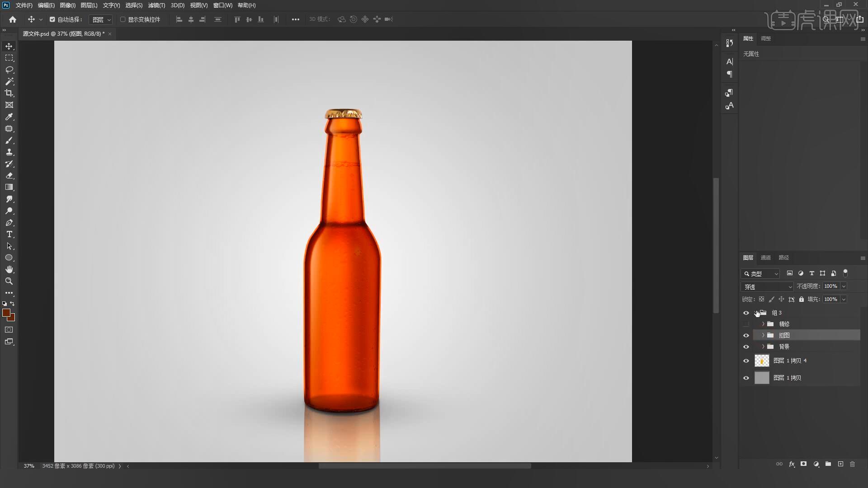The height and width of the screenshot is (488, 868).
Task: Enable Show Transform Controls checkbox
Action: [x=123, y=19]
